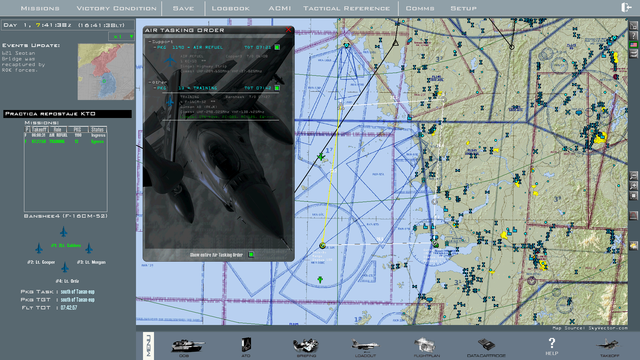The image size is (640, 360).
Task: Collapse the Other category in ATO
Action: pos(150,82)
